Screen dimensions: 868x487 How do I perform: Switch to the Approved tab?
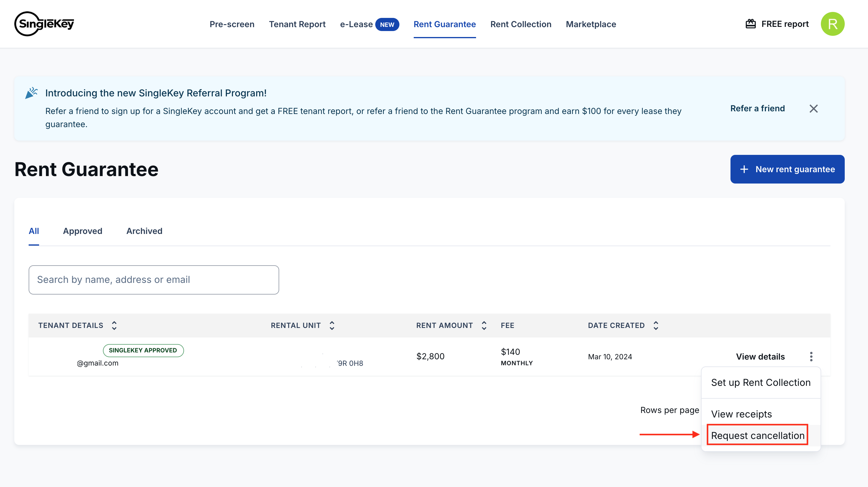(x=83, y=231)
